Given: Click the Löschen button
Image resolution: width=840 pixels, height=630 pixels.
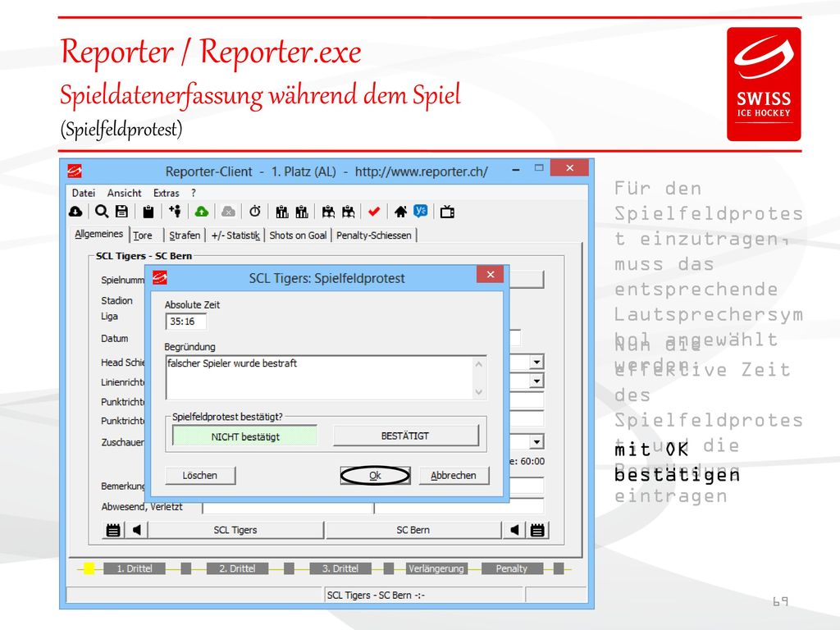Looking at the screenshot, I should tap(200, 475).
